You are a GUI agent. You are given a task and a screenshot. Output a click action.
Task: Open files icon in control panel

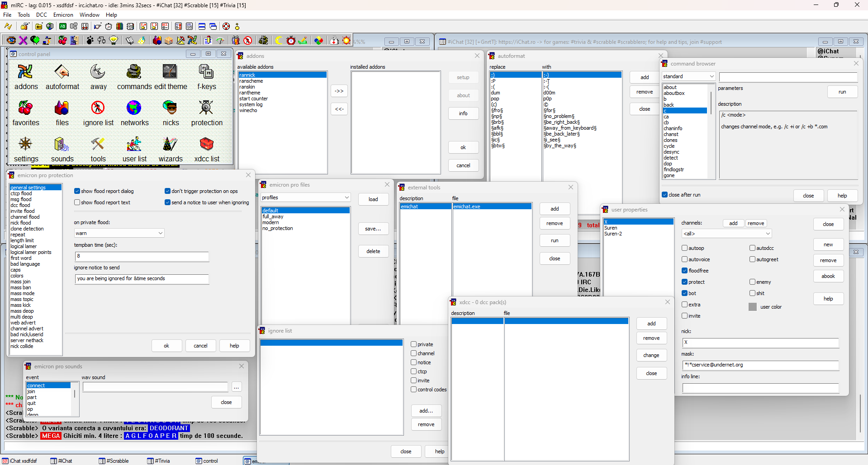(x=62, y=113)
